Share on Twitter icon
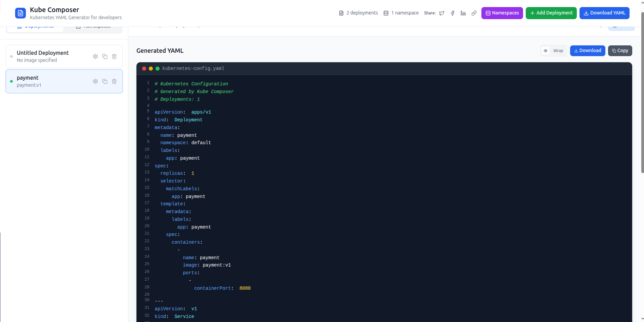This screenshot has height=322, width=644. (x=442, y=13)
